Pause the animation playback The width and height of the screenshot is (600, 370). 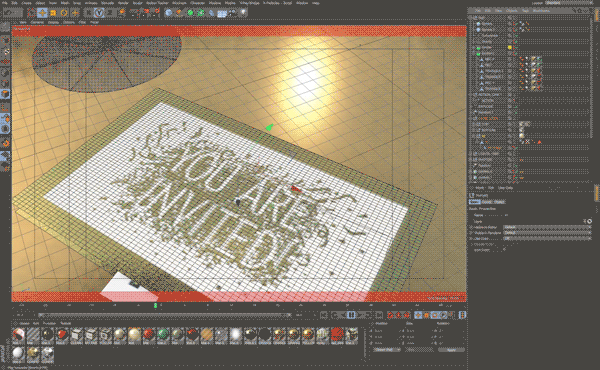pos(351,315)
